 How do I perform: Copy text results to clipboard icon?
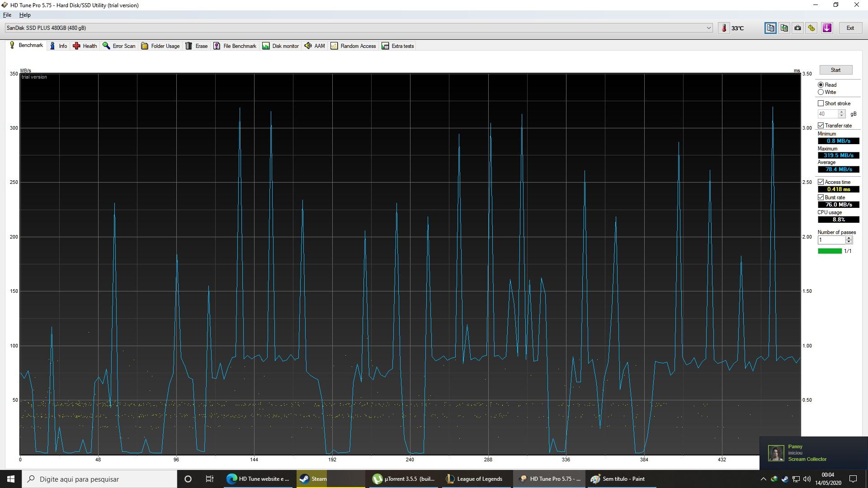[x=770, y=28]
